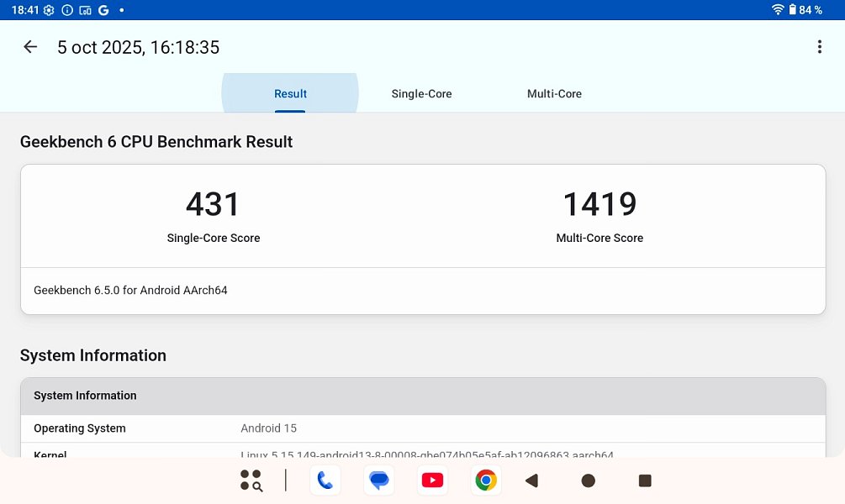Screen dimensions: 845x504
Task: Tap the settings gear in status bar
Action: coord(50,10)
